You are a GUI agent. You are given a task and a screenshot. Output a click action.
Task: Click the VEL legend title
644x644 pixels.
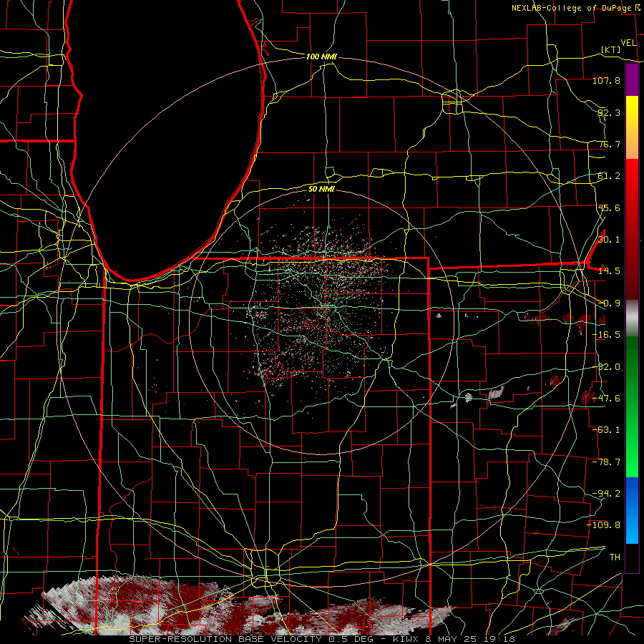point(628,43)
